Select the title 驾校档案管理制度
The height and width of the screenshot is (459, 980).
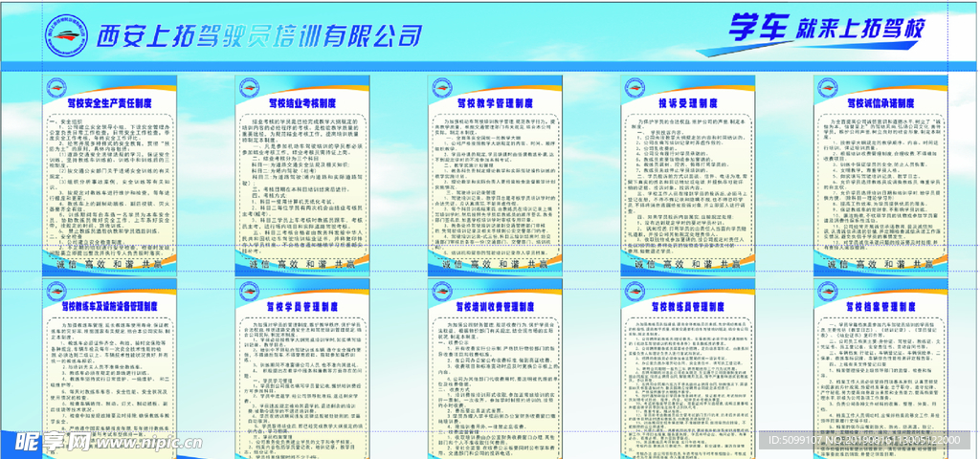point(880,307)
